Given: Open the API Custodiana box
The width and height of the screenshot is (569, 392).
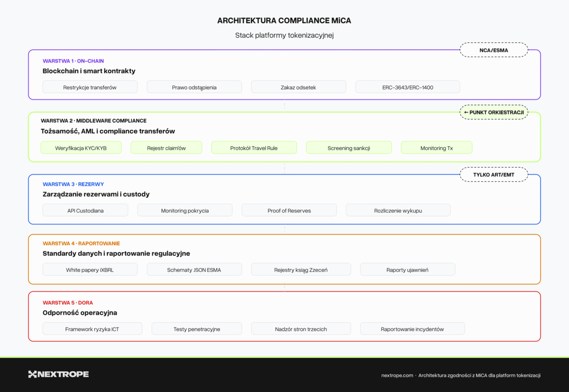Looking at the screenshot, I should tap(85, 210).
